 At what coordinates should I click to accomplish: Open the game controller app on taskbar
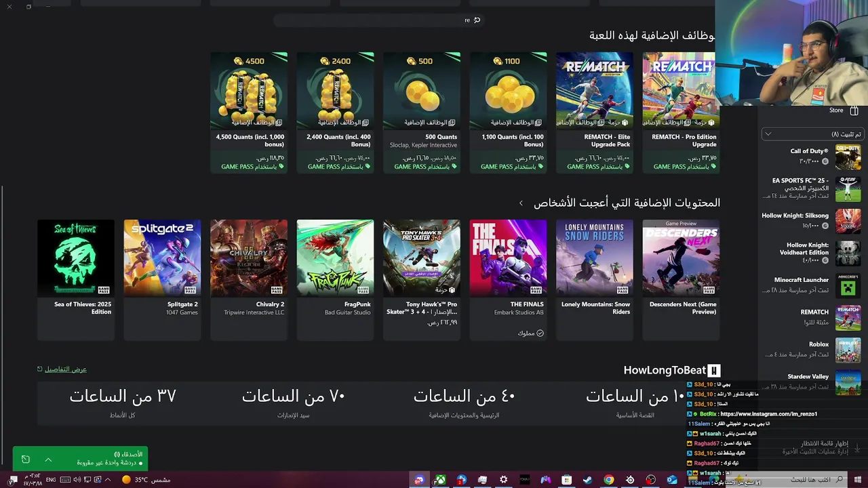tap(545, 480)
